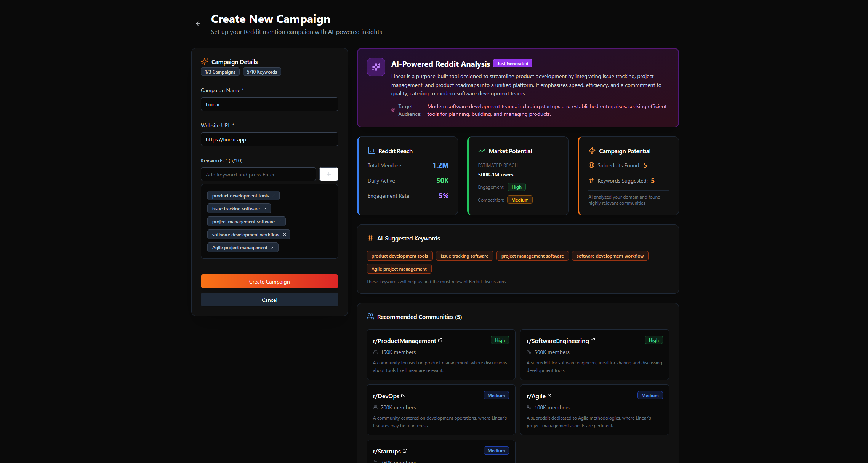
Task: Click the Just Generated badge
Action: pyautogui.click(x=512, y=63)
